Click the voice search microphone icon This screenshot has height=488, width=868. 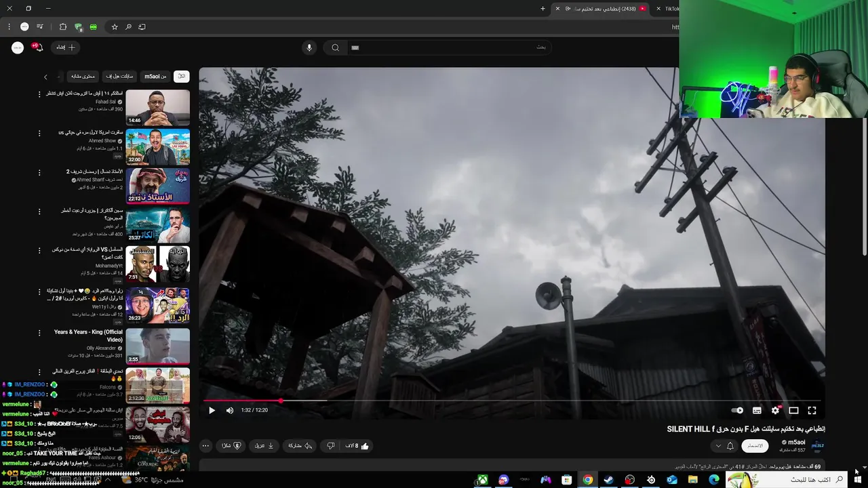point(309,47)
